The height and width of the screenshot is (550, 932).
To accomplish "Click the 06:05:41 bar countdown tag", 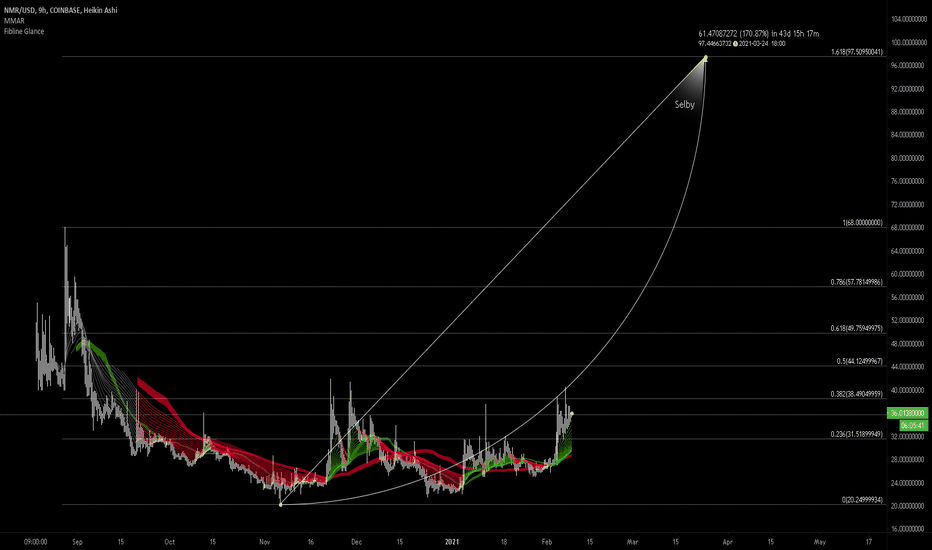I will coord(913,425).
